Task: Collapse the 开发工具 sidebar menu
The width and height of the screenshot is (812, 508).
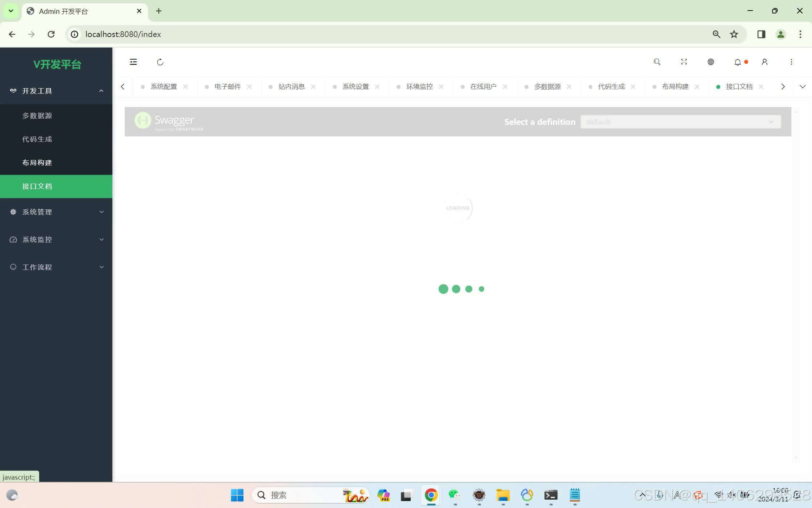Action: click(56, 91)
